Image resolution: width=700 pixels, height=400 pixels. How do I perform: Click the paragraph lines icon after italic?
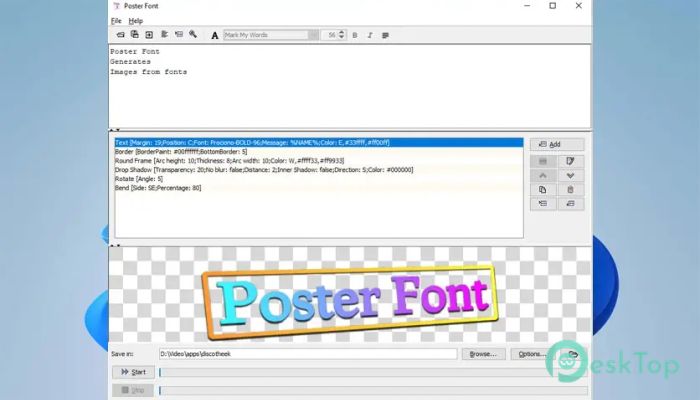tap(385, 35)
